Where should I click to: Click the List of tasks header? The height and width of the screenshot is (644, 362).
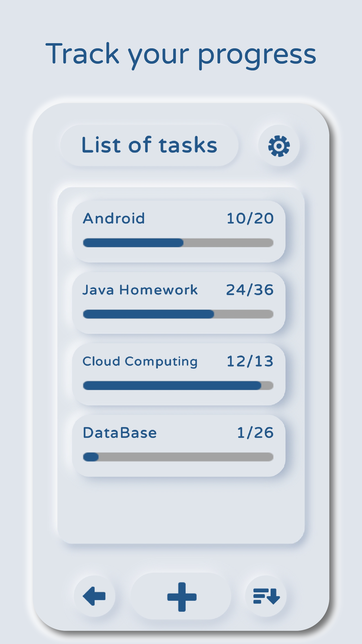click(149, 145)
